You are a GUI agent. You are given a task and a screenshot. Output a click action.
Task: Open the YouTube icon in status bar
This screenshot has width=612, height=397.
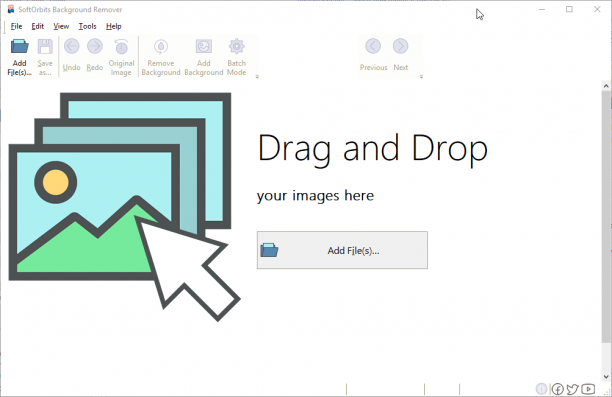coord(588,389)
